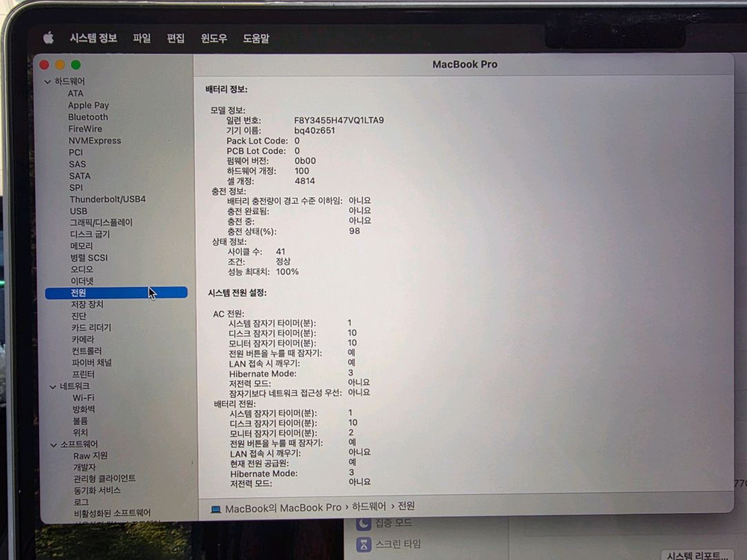
Task: Click the MacBook icon in the bottom breadcrumb
Action: (216, 506)
